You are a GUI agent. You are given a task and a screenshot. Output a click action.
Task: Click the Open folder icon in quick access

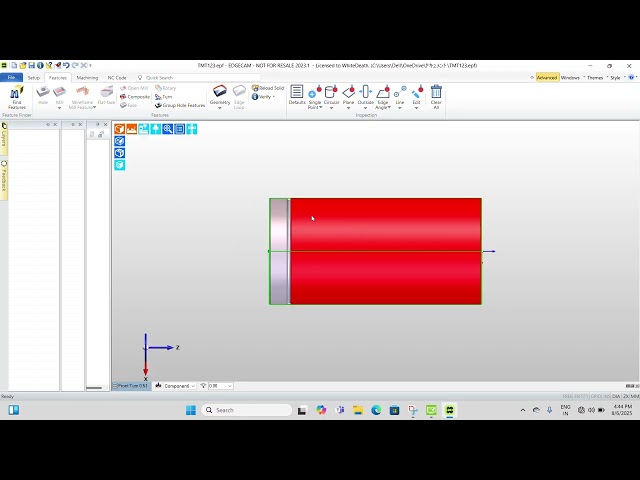coord(23,65)
